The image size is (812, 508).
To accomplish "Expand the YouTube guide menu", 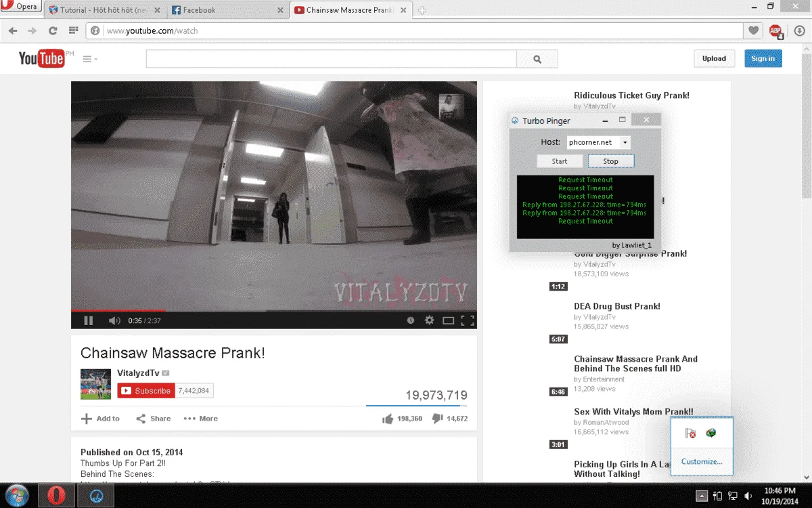I will pos(89,59).
